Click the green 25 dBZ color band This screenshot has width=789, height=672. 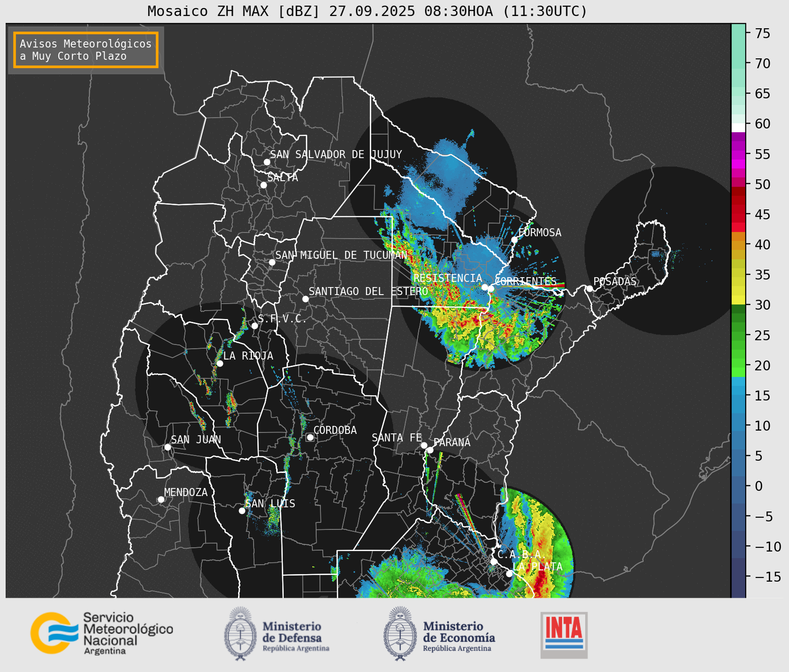[738, 336]
